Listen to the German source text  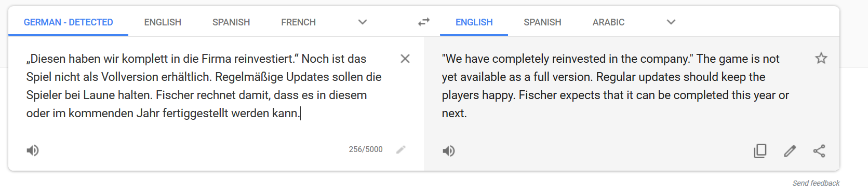click(x=33, y=150)
